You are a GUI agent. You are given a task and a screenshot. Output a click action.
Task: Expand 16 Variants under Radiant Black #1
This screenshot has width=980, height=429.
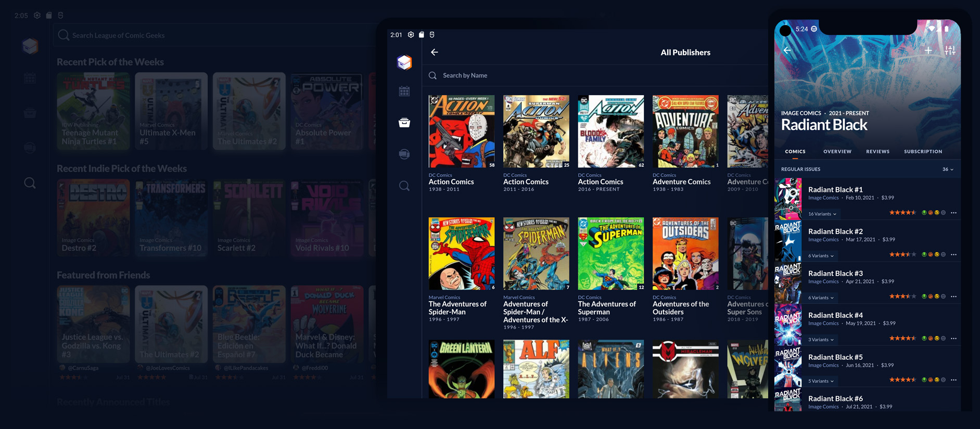[x=822, y=214]
